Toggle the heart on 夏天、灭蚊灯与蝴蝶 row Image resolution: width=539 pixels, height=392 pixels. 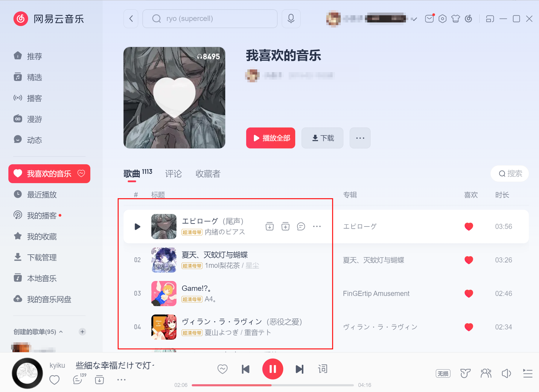click(x=469, y=260)
